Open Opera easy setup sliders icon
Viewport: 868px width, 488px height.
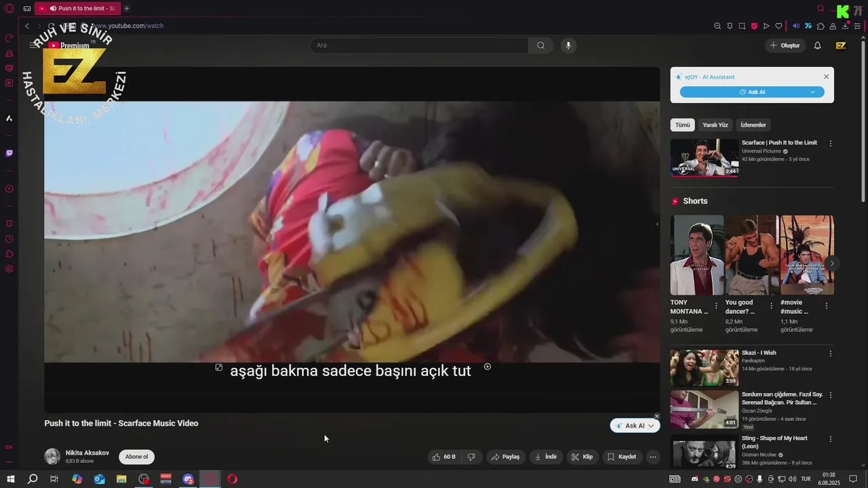pos(857,26)
